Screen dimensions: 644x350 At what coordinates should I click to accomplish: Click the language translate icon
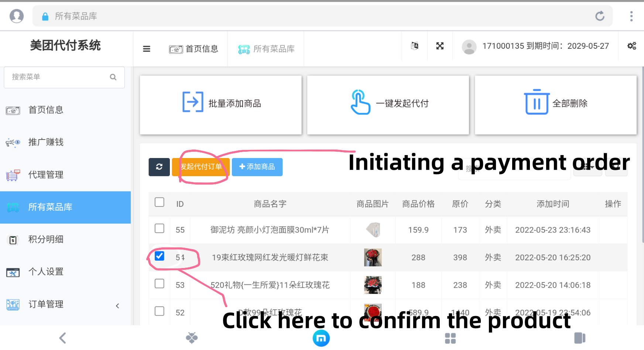point(415,46)
